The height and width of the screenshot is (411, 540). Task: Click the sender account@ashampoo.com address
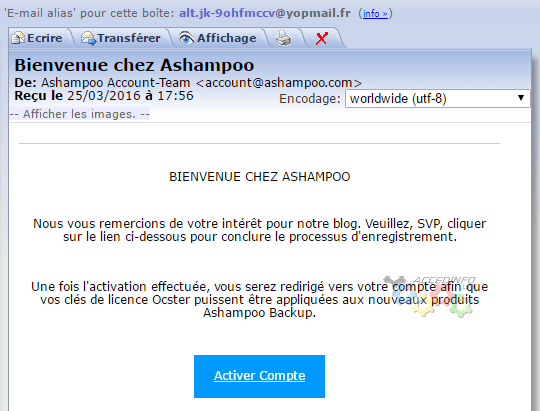pyautogui.click(x=279, y=83)
